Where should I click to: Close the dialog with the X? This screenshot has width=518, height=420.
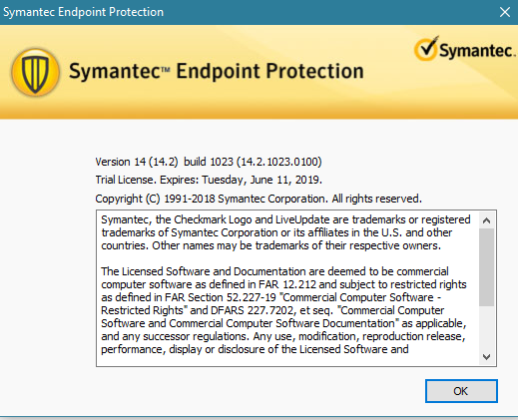point(505,12)
